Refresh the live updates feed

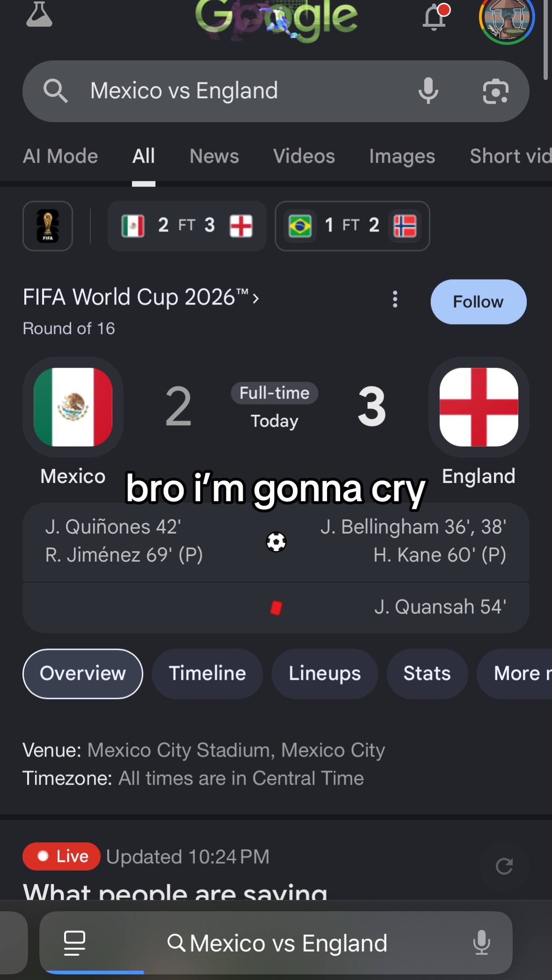[504, 866]
